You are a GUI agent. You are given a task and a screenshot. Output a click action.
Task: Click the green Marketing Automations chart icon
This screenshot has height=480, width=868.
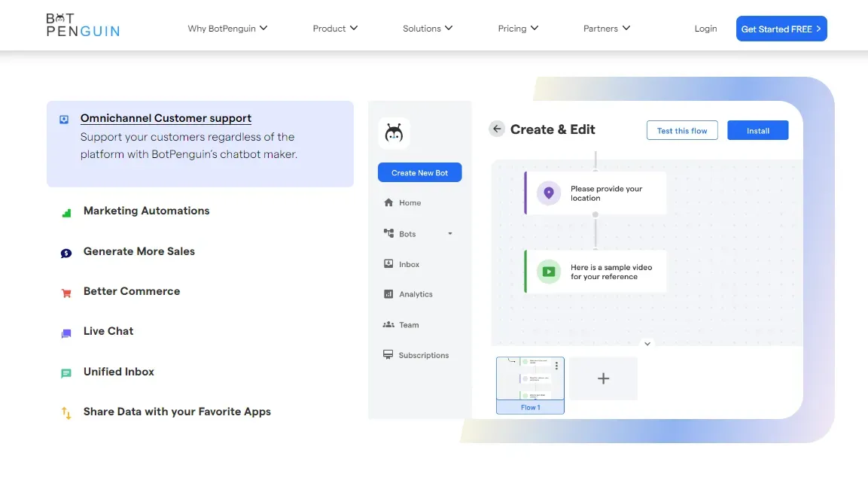[x=66, y=213]
